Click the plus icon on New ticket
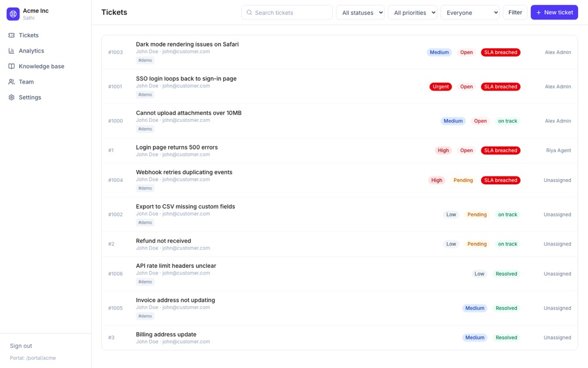 [539, 12]
